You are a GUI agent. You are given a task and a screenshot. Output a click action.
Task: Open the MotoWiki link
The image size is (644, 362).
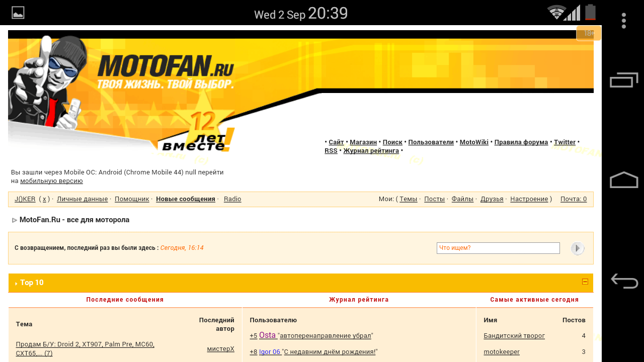[x=474, y=142]
